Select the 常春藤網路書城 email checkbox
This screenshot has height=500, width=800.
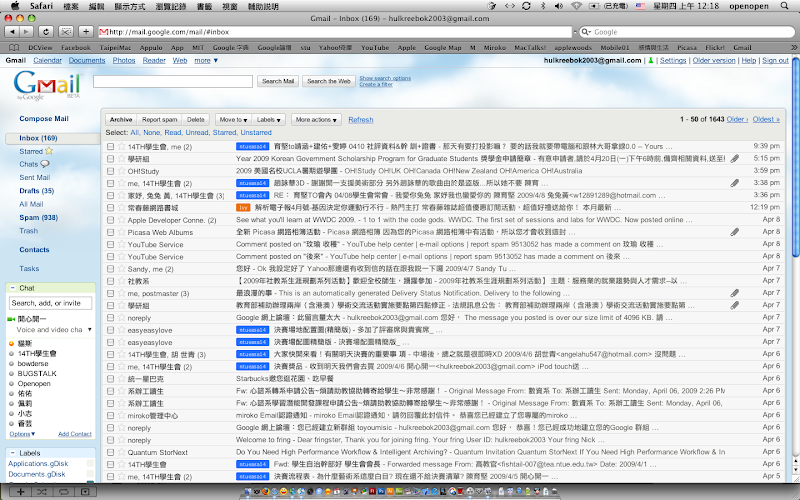110,208
